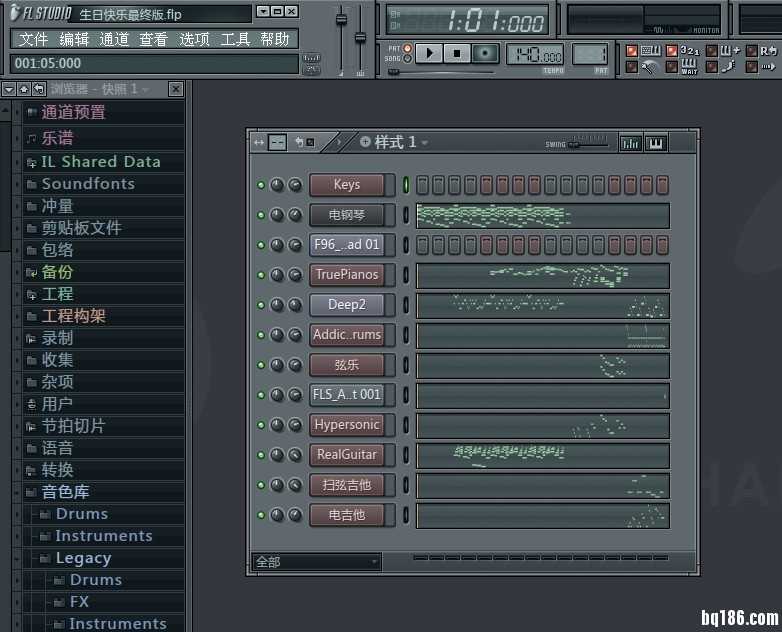Click the plus icon beside 样式 1
This screenshot has height=632, width=782.
(x=365, y=142)
